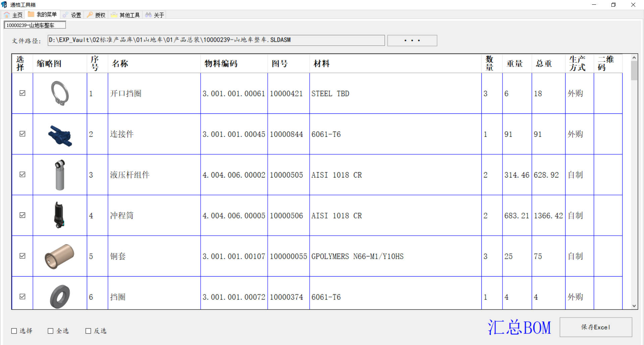644x345 pixels.
Task: Enable the 反选 invert selection checkbox
Action: coord(88,331)
